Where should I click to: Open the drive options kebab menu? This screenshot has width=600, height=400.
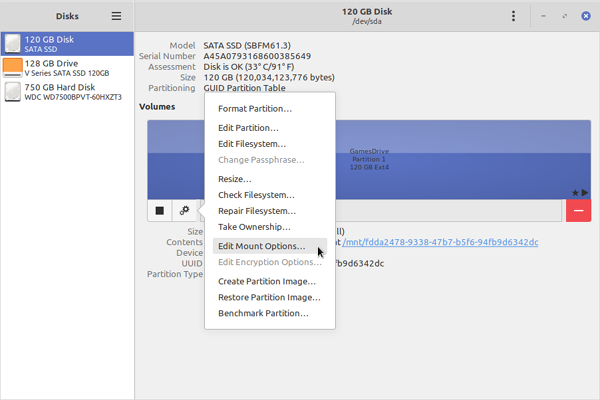[513, 16]
